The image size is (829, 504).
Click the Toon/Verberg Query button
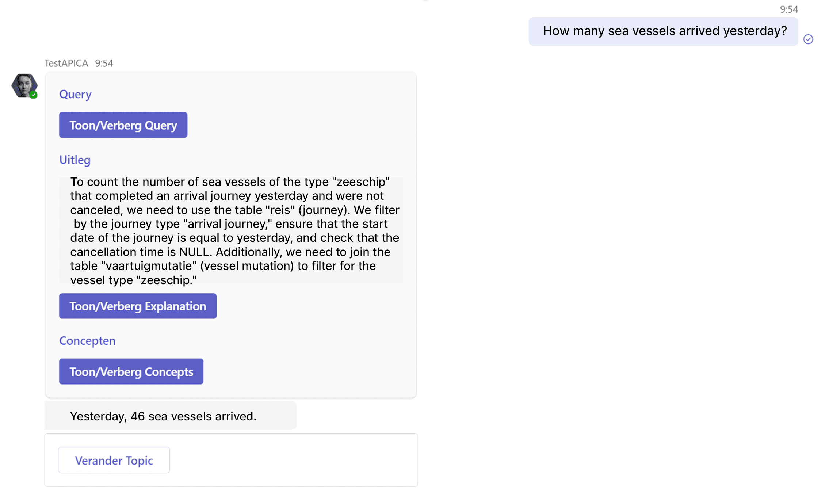[123, 125]
